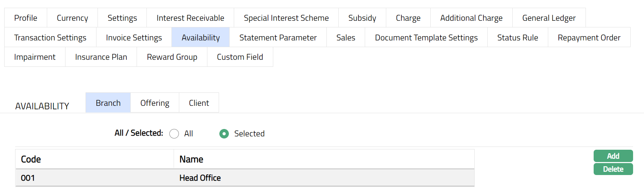The width and height of the screenshot is (644, 194).
Task: Select the All radio button
Action: 174,134
